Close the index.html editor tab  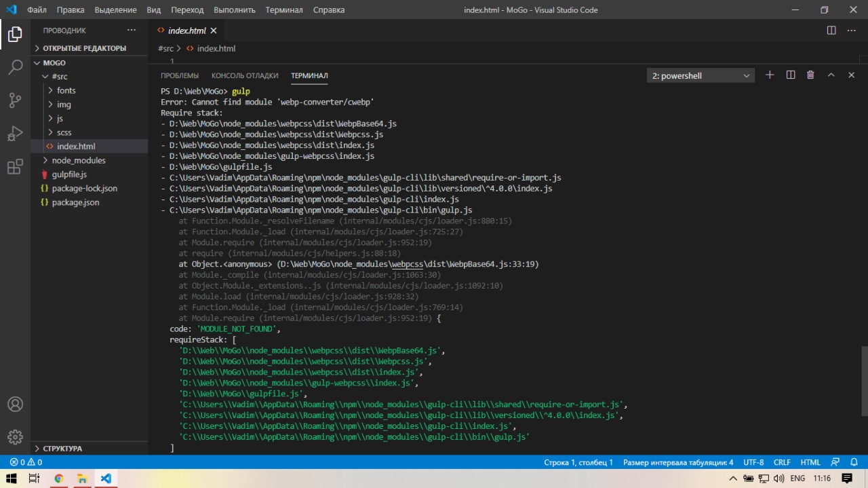pos(214,31)
